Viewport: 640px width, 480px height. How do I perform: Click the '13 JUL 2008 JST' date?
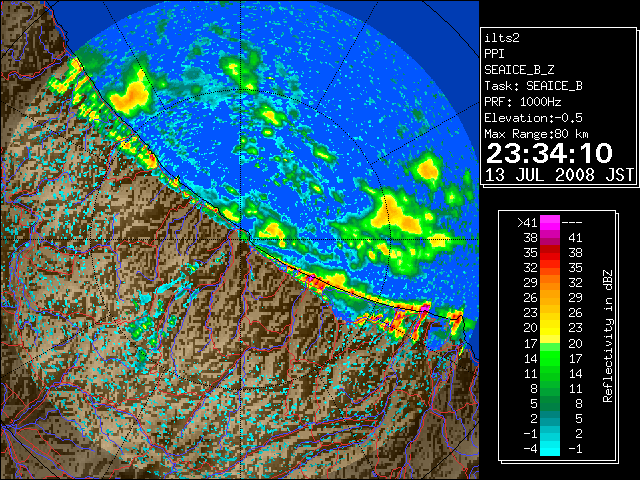[559, 175]
